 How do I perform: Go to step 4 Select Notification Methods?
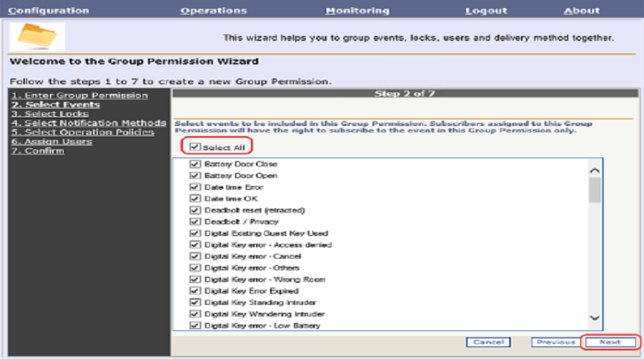coord(89,123)
